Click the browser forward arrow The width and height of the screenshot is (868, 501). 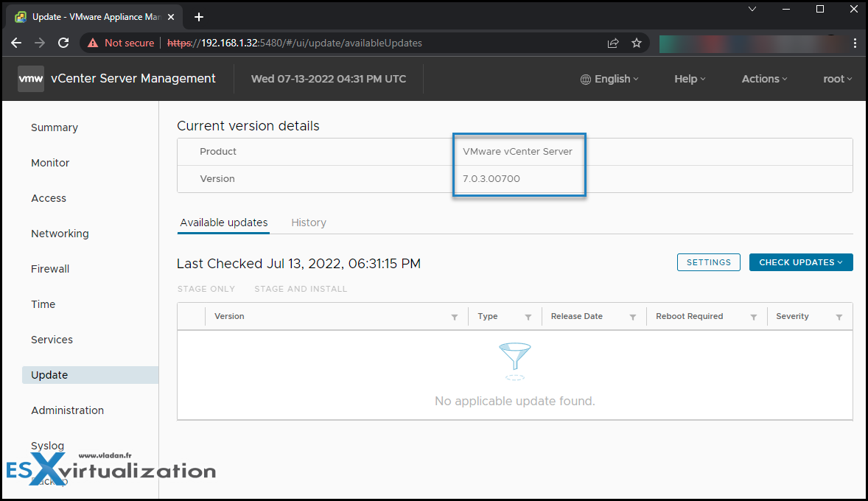(39, 43)
